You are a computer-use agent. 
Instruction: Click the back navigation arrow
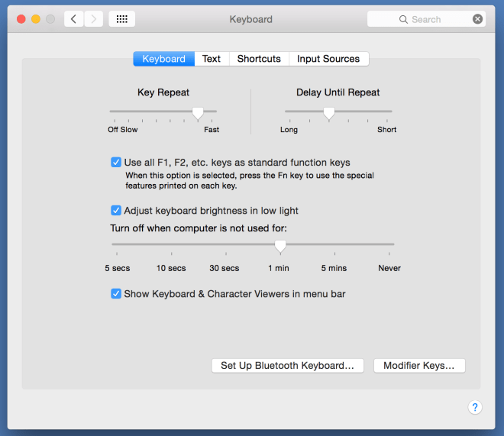point(73,19)
